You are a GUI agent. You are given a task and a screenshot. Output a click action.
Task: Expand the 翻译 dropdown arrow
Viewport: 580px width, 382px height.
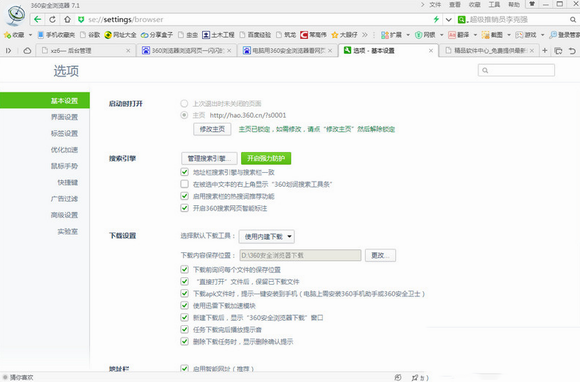475,35
